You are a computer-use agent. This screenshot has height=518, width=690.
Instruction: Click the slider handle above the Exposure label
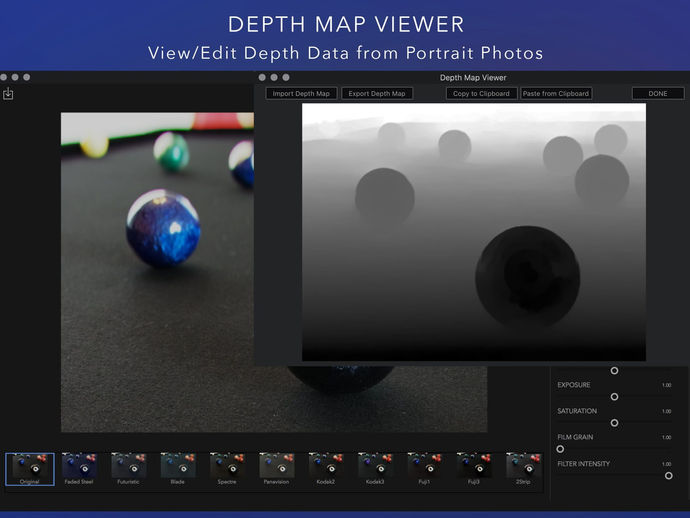(614, 371)
